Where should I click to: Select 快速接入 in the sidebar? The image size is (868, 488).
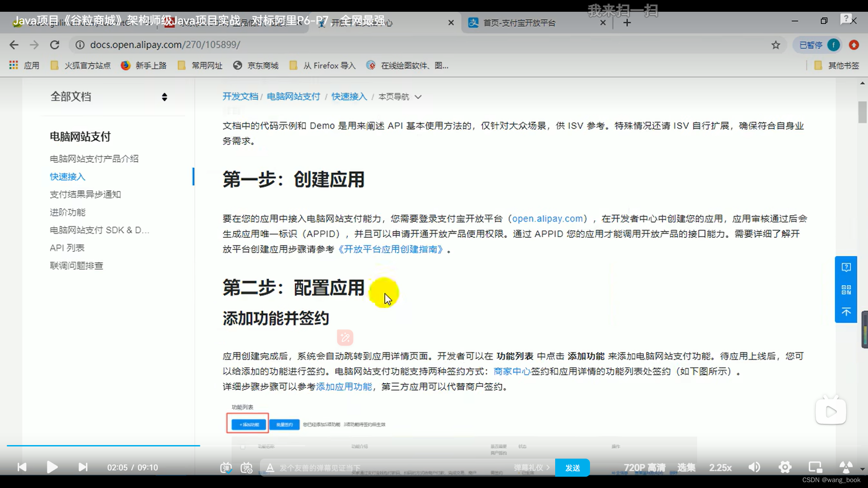click(x=67, y=177)
